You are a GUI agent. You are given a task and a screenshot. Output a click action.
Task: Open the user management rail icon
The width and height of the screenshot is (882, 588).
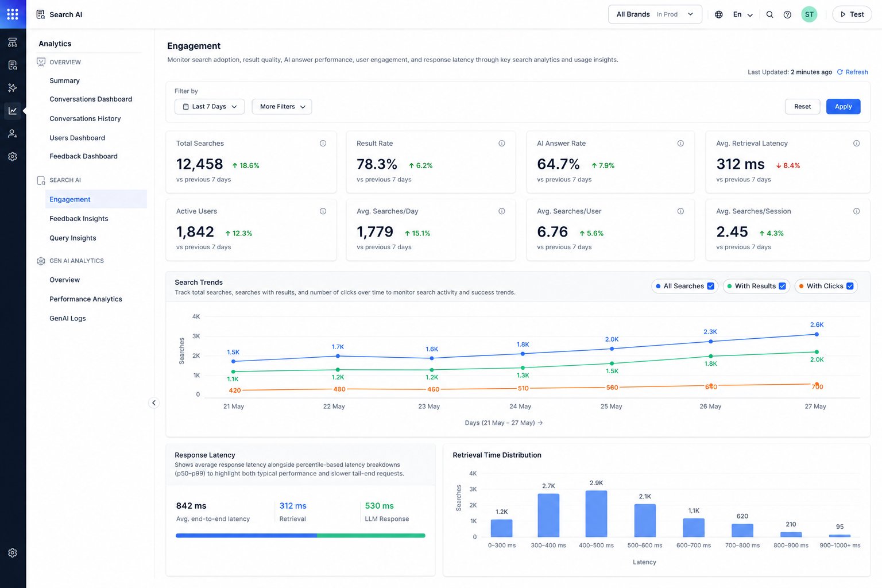pyautogui.click(x=13, y=134)
